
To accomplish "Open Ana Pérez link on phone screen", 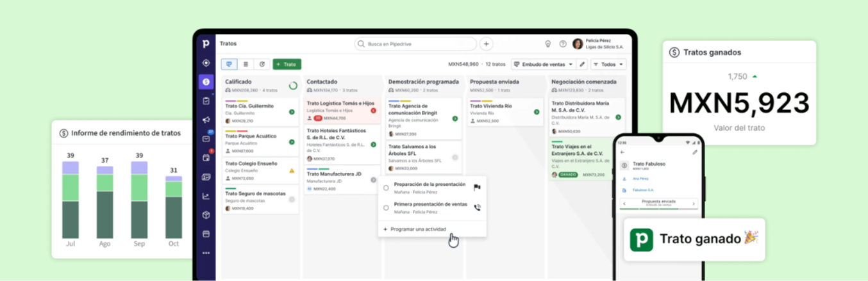I will (x=640, y=179).
